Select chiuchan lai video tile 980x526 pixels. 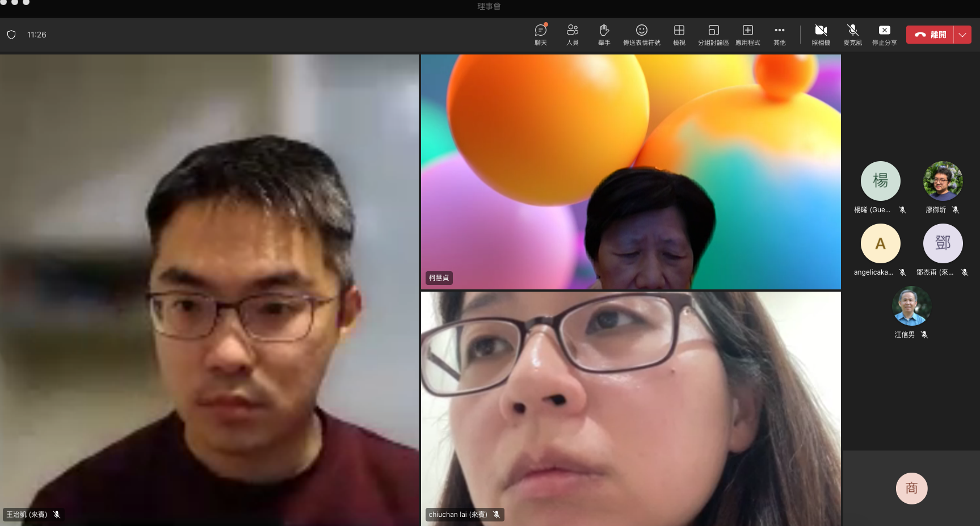(x=631, y=409)
